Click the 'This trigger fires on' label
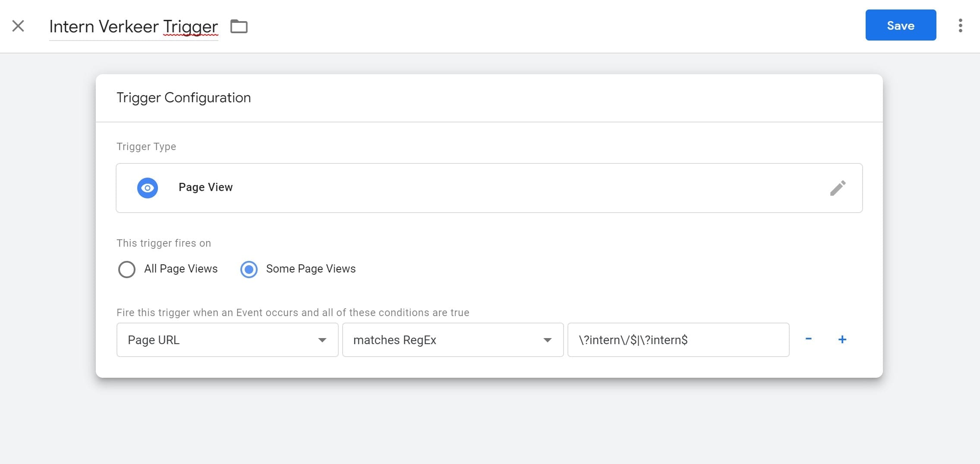Image resolution: width=980 pixels, height=464 pixels. coord(164,243)
